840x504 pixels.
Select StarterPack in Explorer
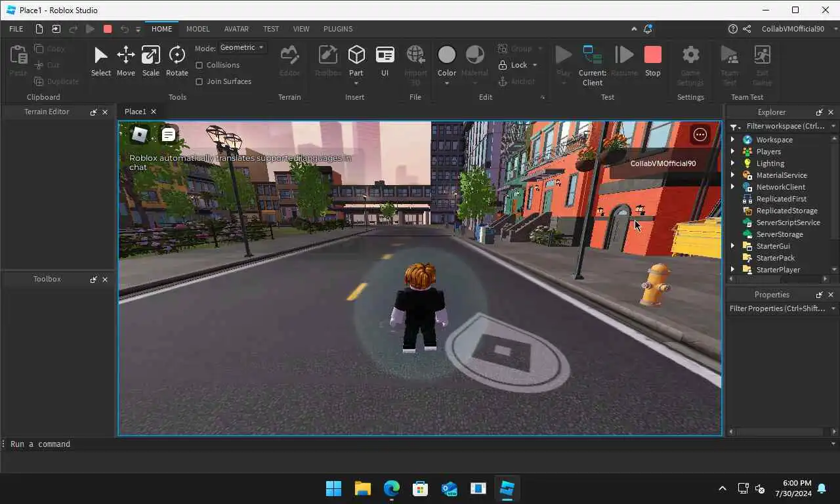pos(775,258)
